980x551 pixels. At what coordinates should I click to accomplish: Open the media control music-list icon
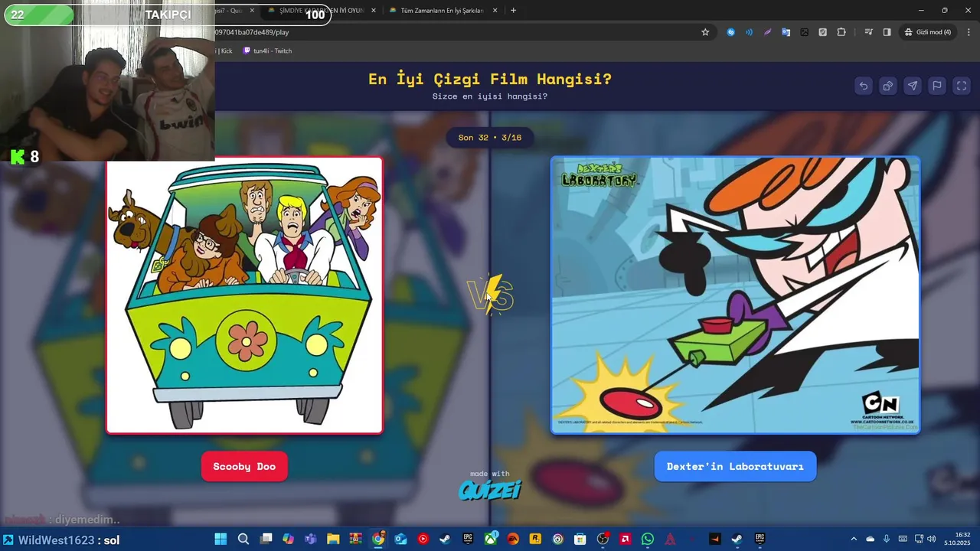point(868,32)
